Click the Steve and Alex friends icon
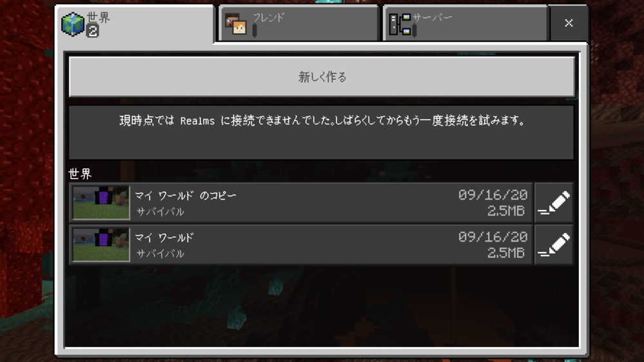The height and width of the screenshot is (362, 644). point(236,24)
